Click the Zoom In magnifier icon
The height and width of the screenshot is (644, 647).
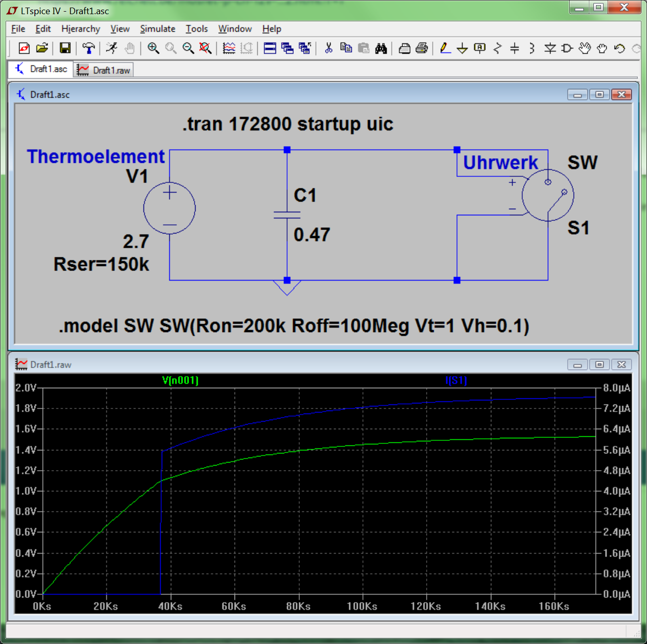153,48
